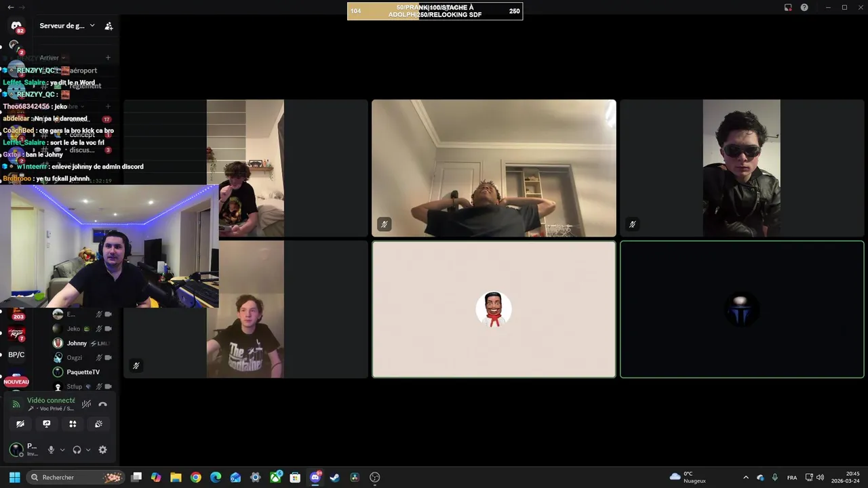Add channel with the Arriver category plus

108,58
